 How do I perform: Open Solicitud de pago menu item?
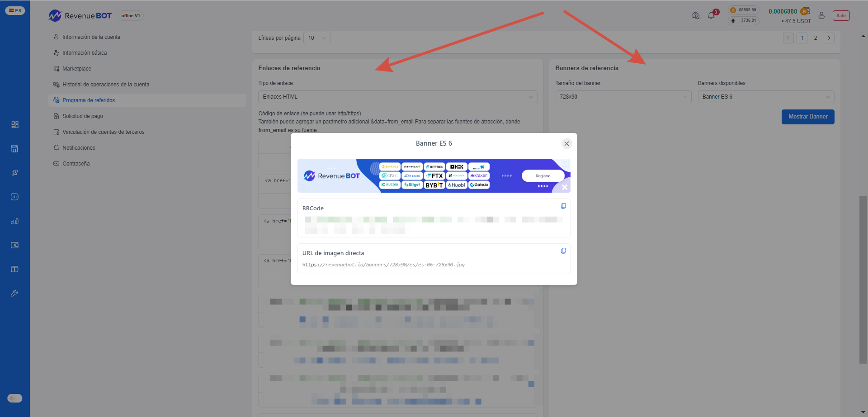coord(147,116)
